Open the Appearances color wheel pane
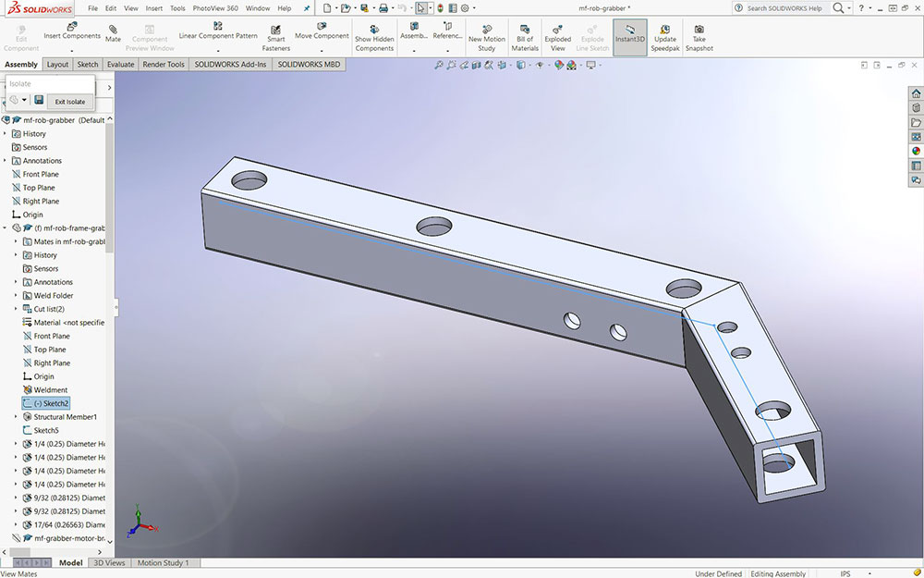The image size is (924, 578). (916, 151)
